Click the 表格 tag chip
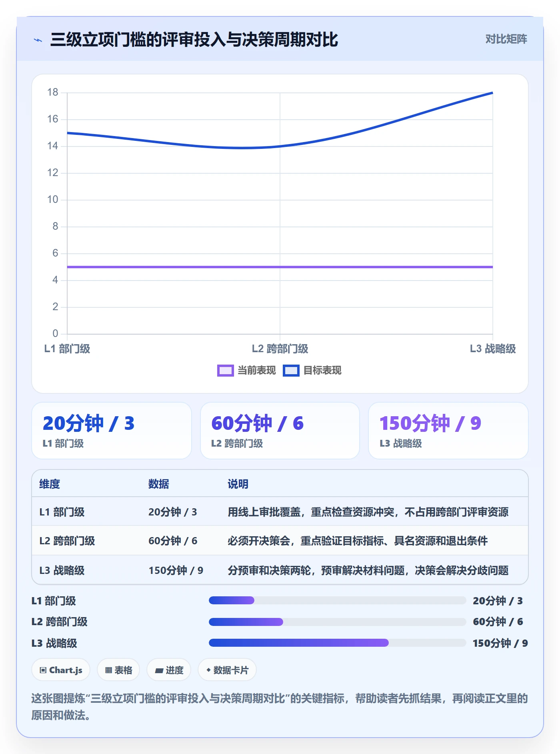Viewport: 560px width, 754px height. point(118,670)
